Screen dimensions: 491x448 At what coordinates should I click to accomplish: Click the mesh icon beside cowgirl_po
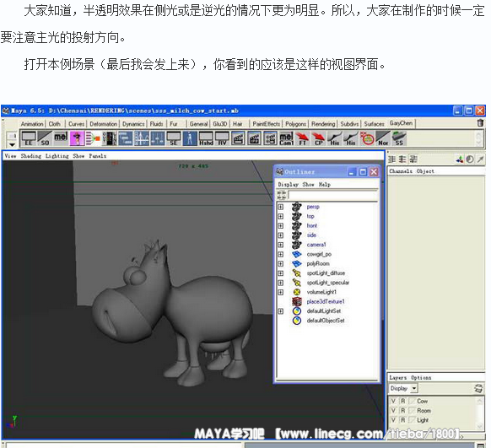click(x=296, y=254)
